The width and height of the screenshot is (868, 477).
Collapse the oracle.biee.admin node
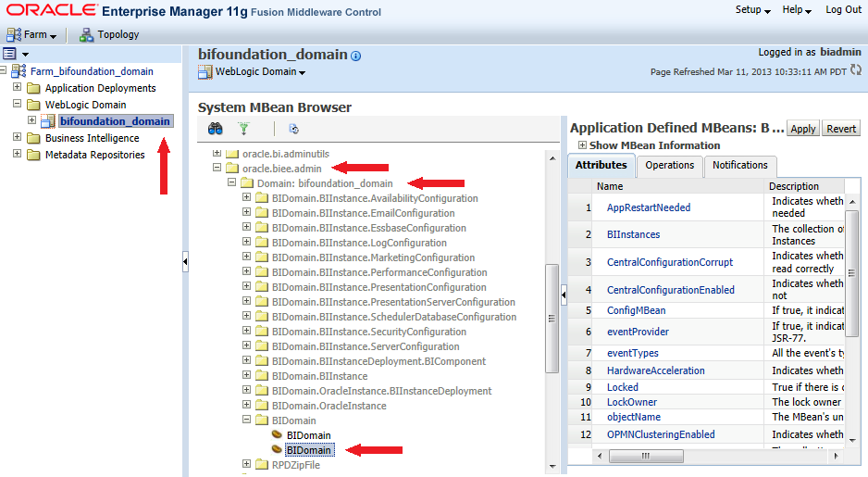217,168
